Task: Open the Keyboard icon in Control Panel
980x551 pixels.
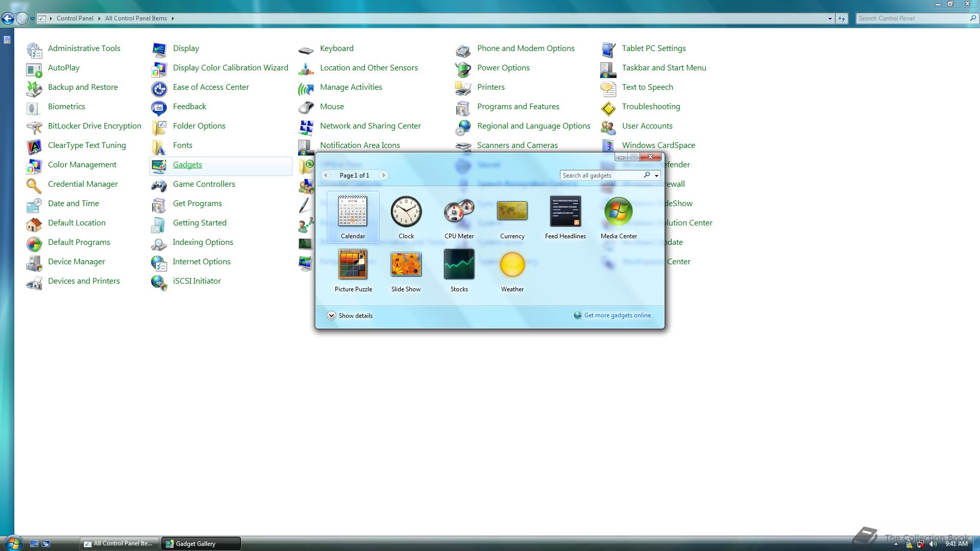Action: coord(306,49)
